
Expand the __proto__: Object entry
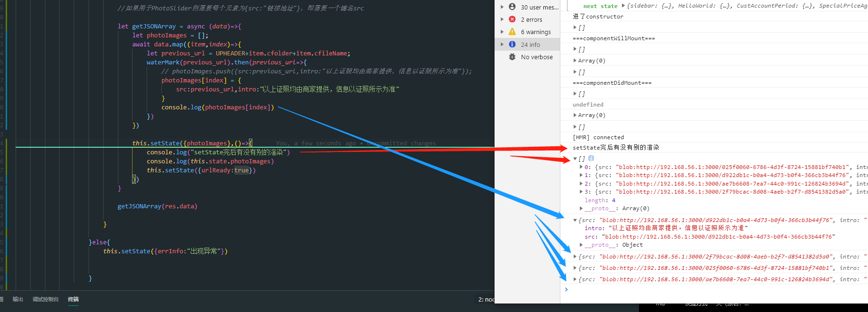pos(581,245)
